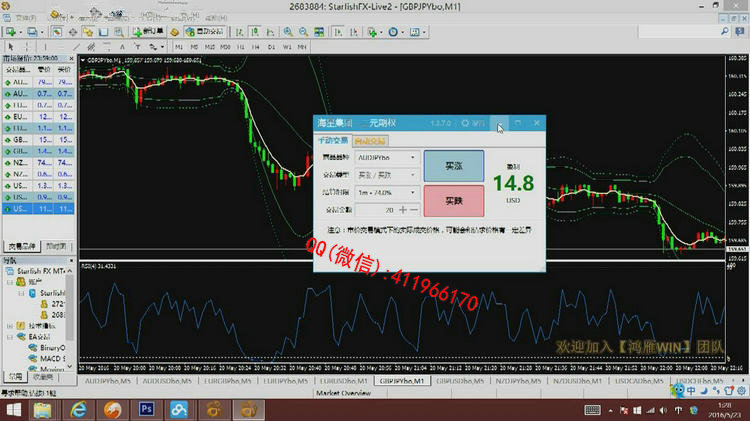The image size is (750, 421).
Task: Switch timeframe to H4
Action: pyautogui.click(x=256, y=47)
